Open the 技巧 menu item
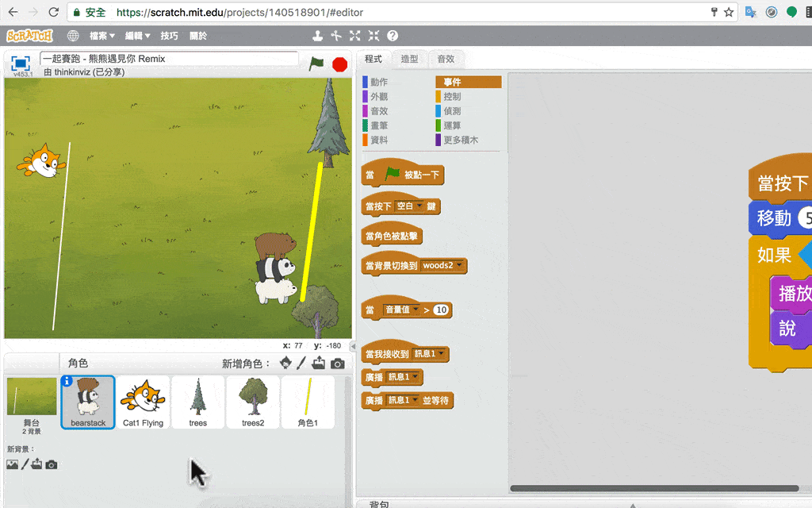 170,36
